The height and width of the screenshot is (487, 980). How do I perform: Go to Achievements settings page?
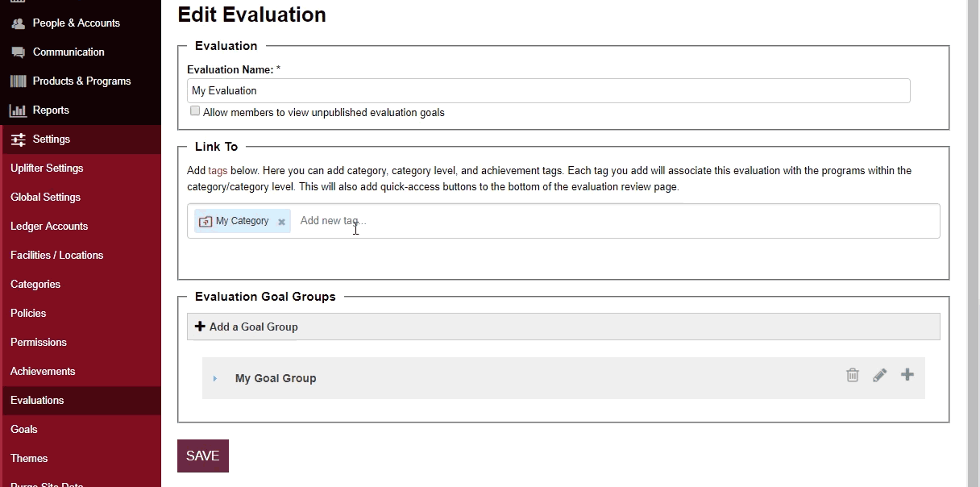43,372
